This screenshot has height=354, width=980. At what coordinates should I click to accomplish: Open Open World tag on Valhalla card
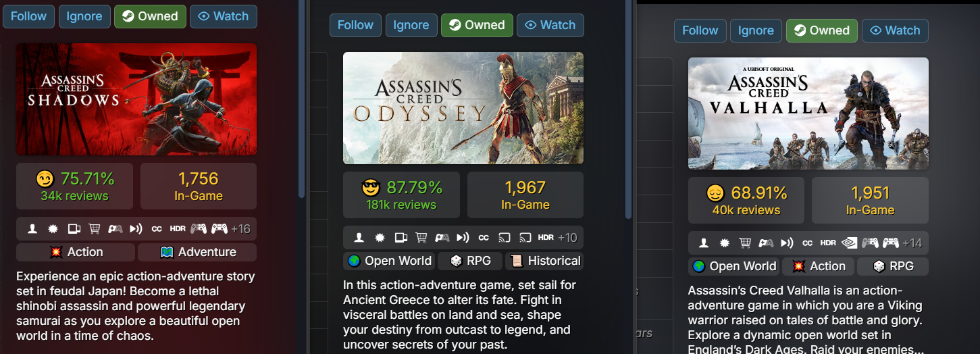tap(734, 266)
